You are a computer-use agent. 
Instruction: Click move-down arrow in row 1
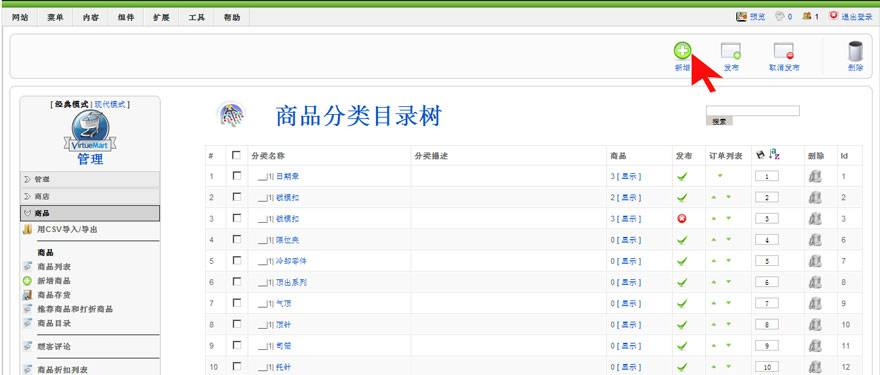720,175
